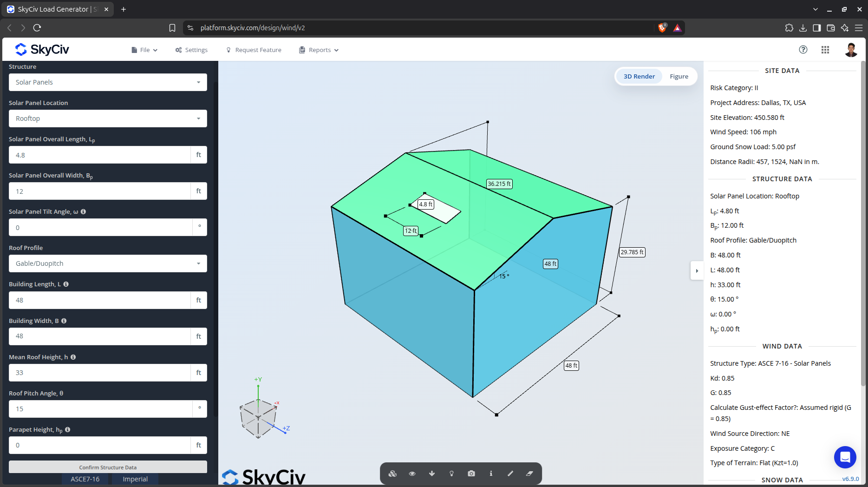
Task: Bookmark this page in the browser
Action: pos(172,28)
